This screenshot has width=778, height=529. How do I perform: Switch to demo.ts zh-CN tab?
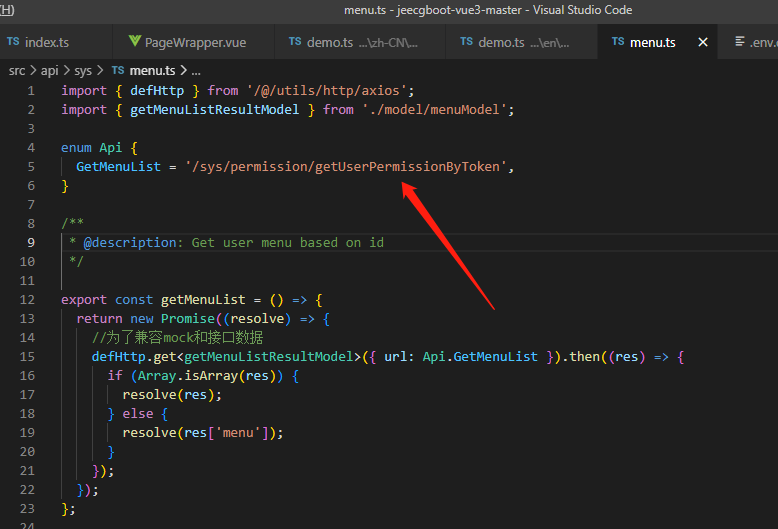[x=361, y=42]
